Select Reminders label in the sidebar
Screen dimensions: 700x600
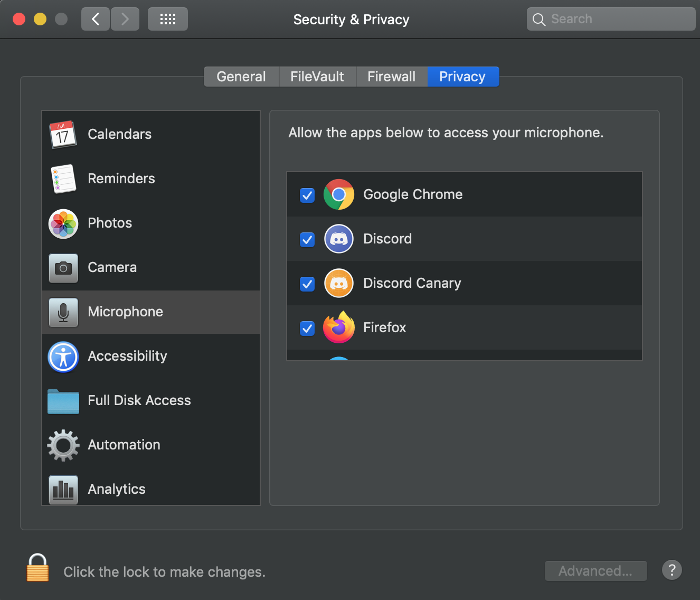(x=121, y=179)
